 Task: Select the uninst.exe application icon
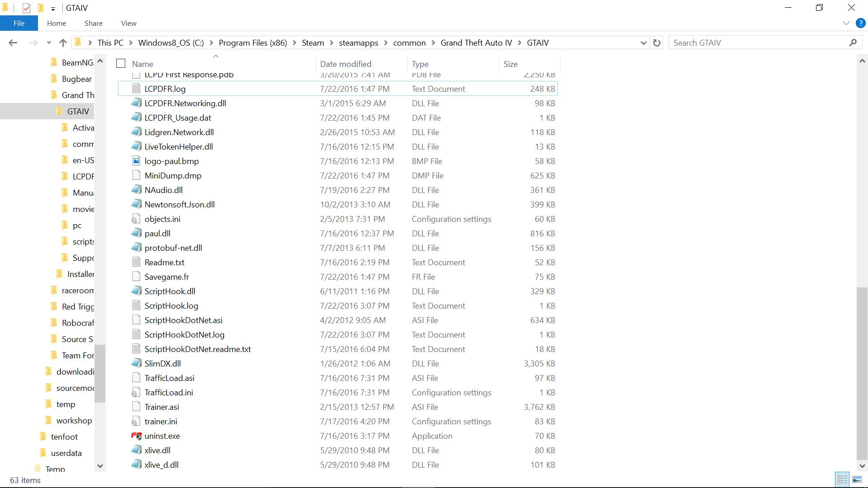point(136,436)
